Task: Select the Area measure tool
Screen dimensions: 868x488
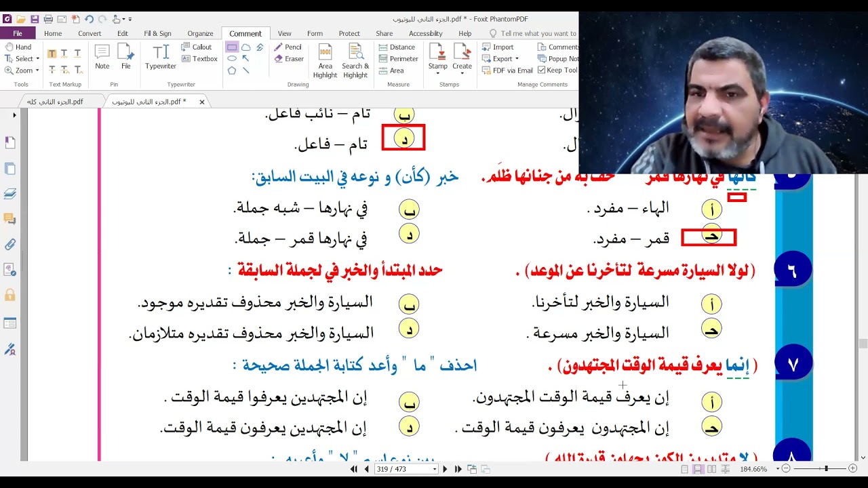Action: click(x=391, y=70)
